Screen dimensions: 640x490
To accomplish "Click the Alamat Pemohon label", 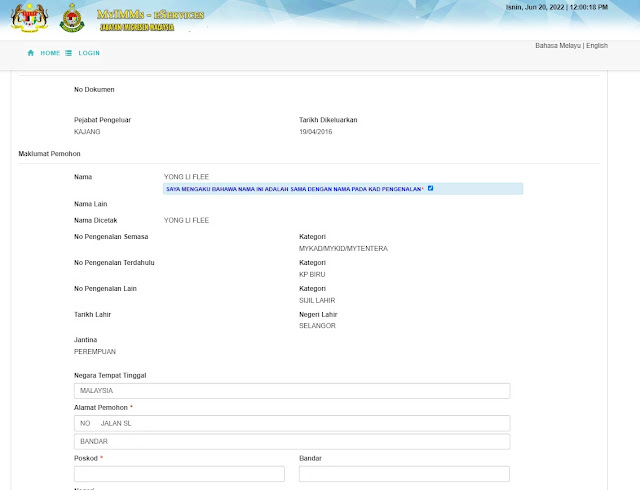I will point(101,408).
